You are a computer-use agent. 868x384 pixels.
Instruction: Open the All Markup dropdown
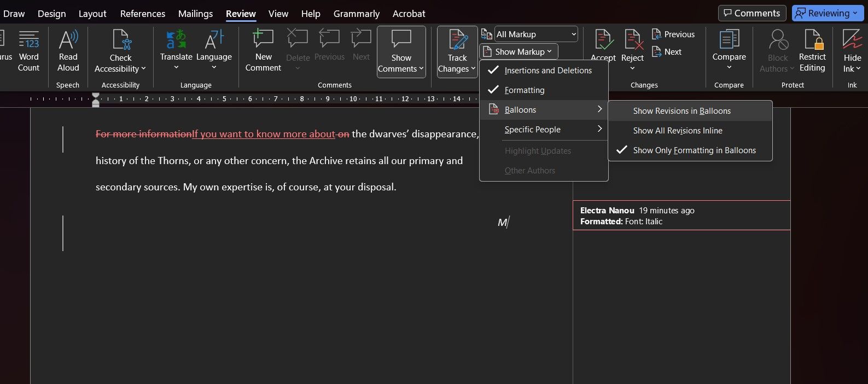point(536,34)
